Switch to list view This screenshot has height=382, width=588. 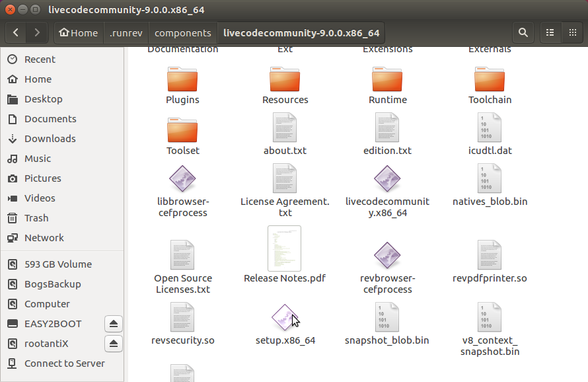(x=550, y=33)
